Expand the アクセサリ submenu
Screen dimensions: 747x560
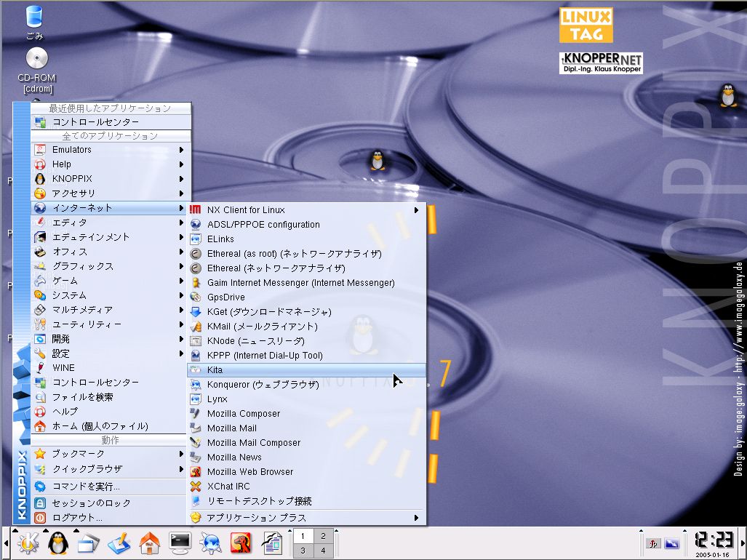coord(109,193)
